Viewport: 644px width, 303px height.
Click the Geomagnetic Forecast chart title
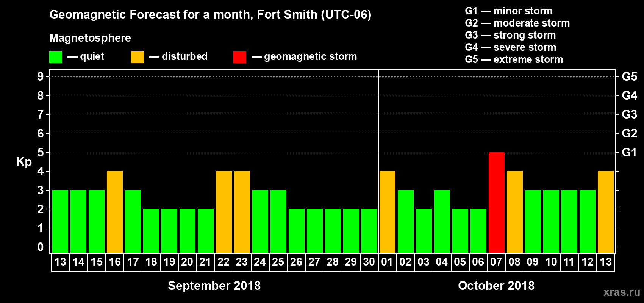click(210, 15)
